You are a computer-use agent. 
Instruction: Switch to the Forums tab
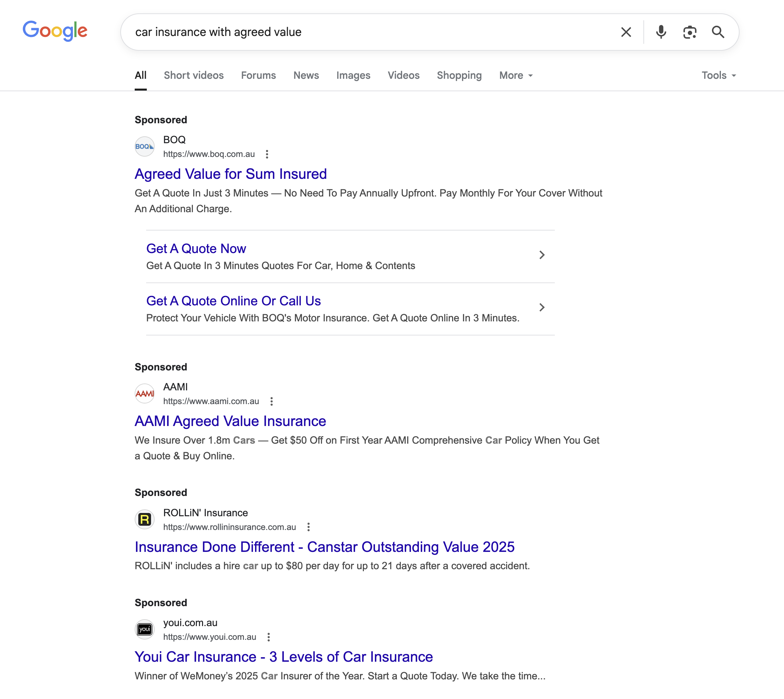coord(258,76)
